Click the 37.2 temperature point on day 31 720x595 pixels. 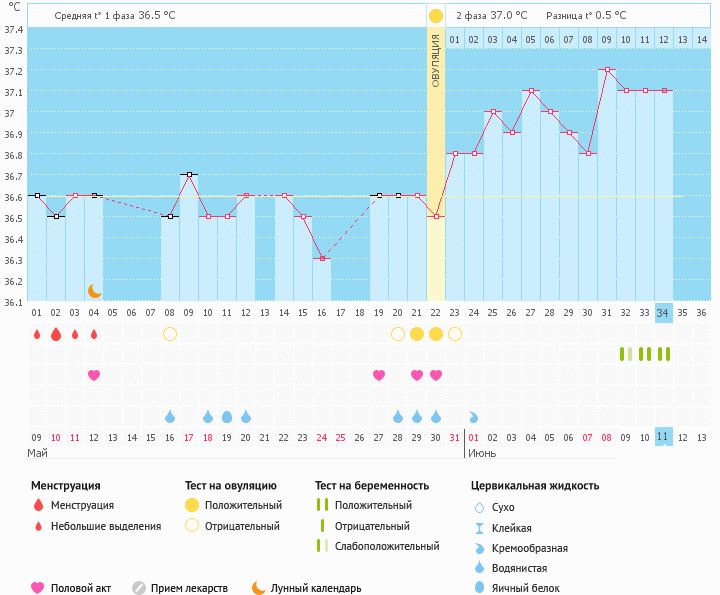click(607, 70)
